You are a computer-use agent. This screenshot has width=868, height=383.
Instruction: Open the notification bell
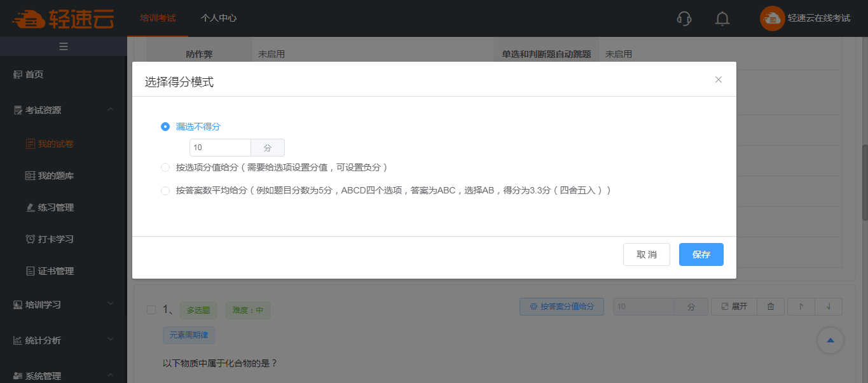[x=722, y=18]
